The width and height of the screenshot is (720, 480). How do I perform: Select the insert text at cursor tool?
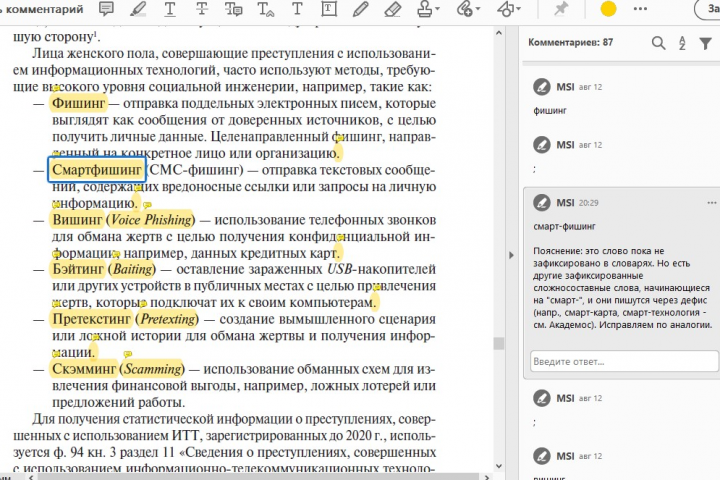[x=265, y=9]
